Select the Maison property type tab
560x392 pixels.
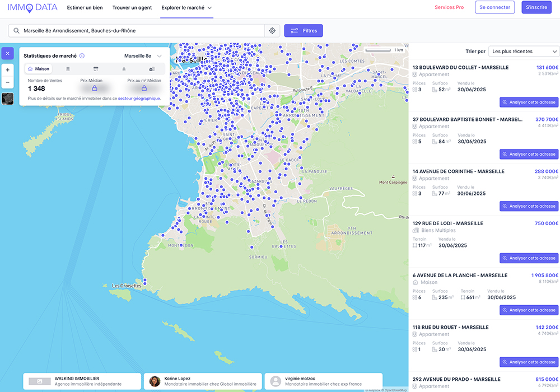pyautogui.click(x=39, y=69)
